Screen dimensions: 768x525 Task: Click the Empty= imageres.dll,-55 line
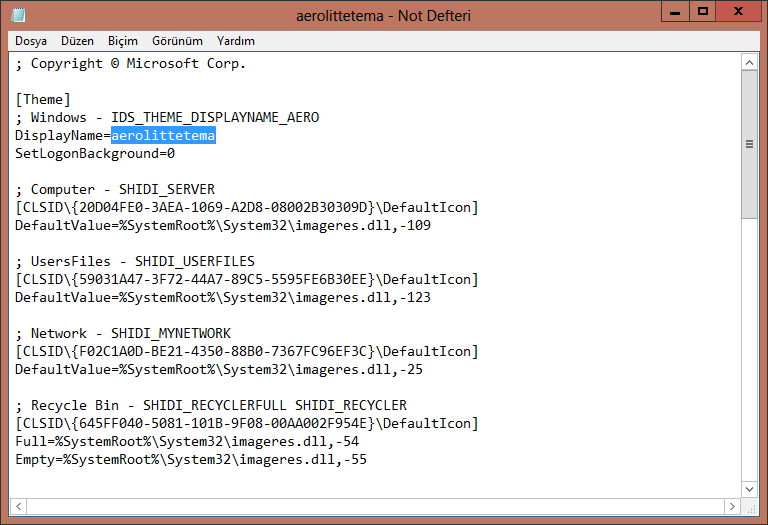(x=191, y=460)
